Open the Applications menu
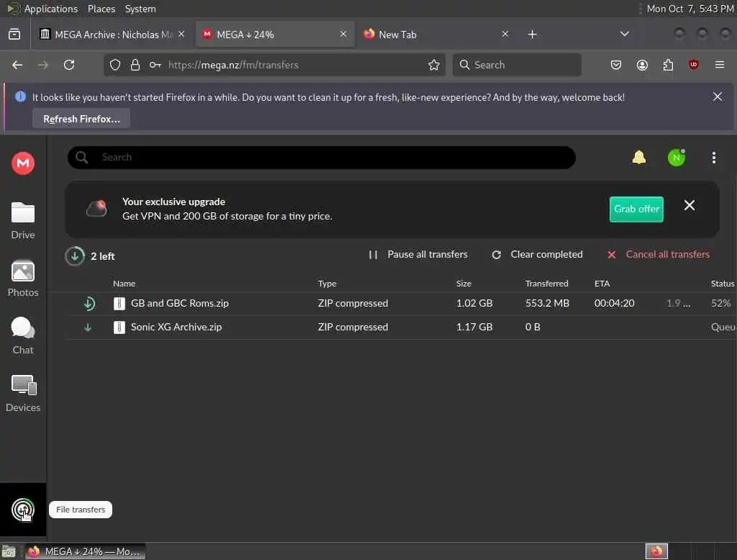 [51, 9]
